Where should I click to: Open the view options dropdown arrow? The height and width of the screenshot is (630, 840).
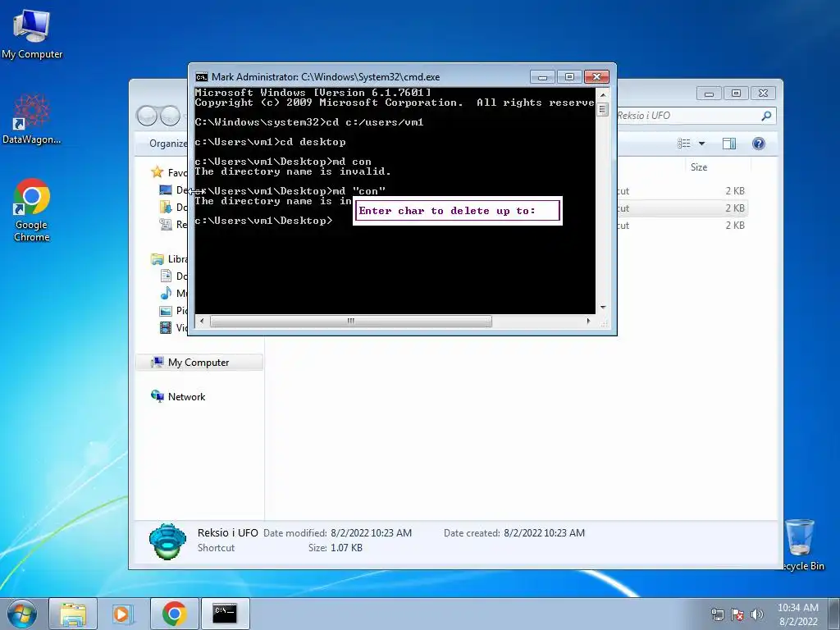click(702, 144)
